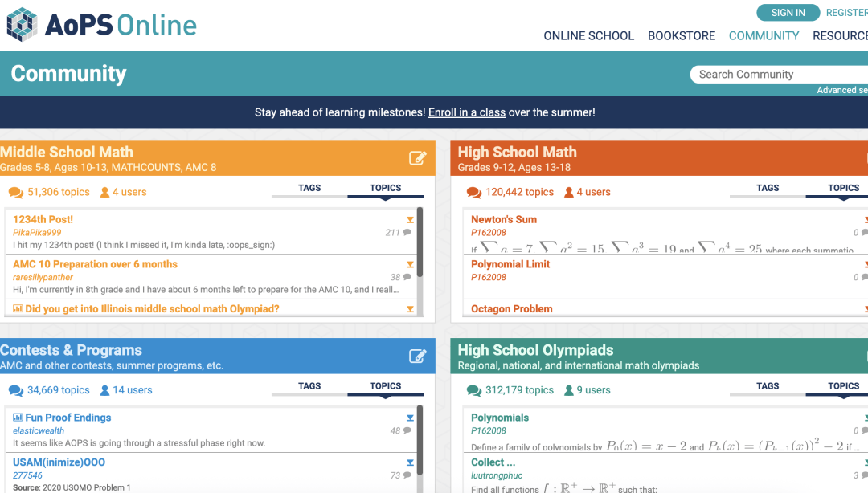Image resolution: width=868 pixels, height=493 pixels.
Task: Open the BOOKSTORE menu item
Action: point(682,36)
